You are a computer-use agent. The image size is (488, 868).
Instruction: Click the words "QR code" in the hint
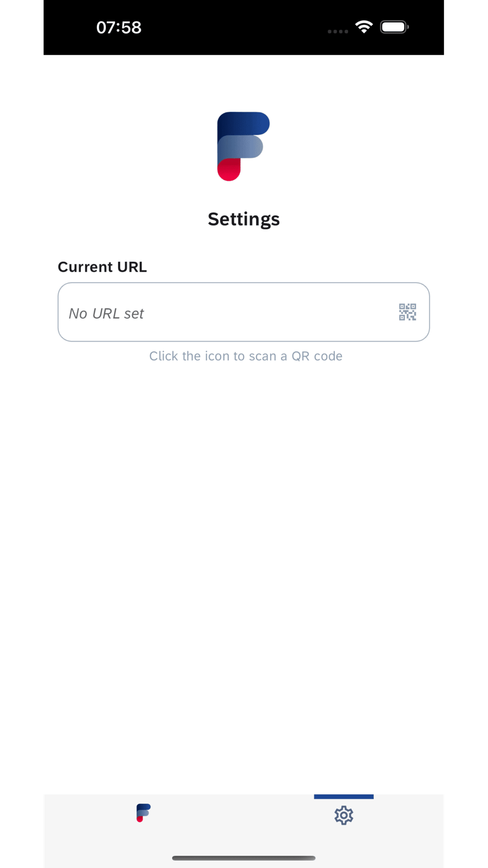[317, 356]
